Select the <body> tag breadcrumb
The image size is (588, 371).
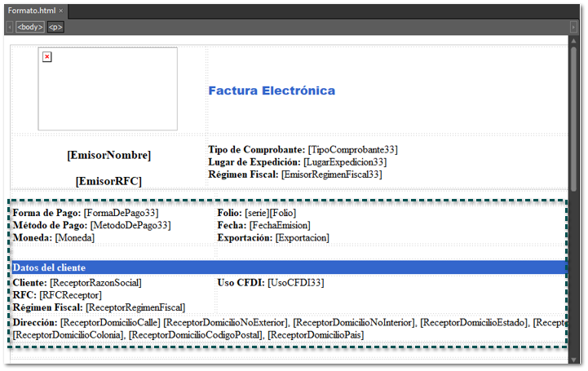(30, 27)
